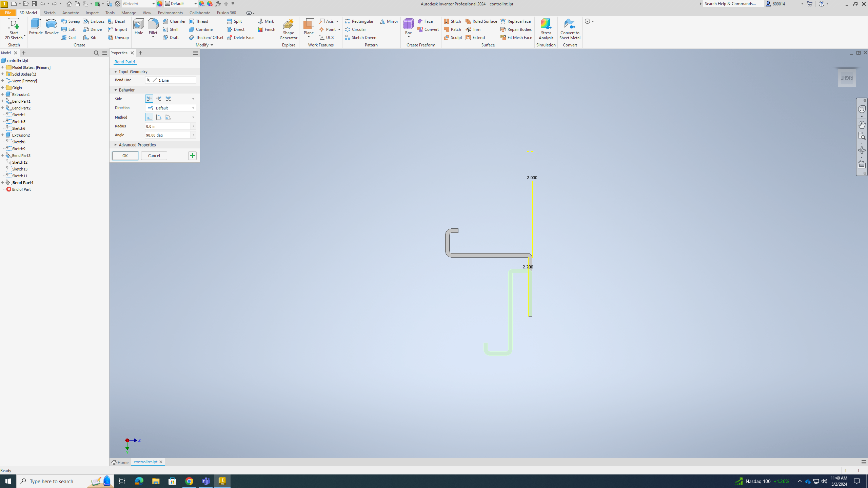Select the Extrude tool
This screenshot has height=488, width=868.
pos(36,27)
